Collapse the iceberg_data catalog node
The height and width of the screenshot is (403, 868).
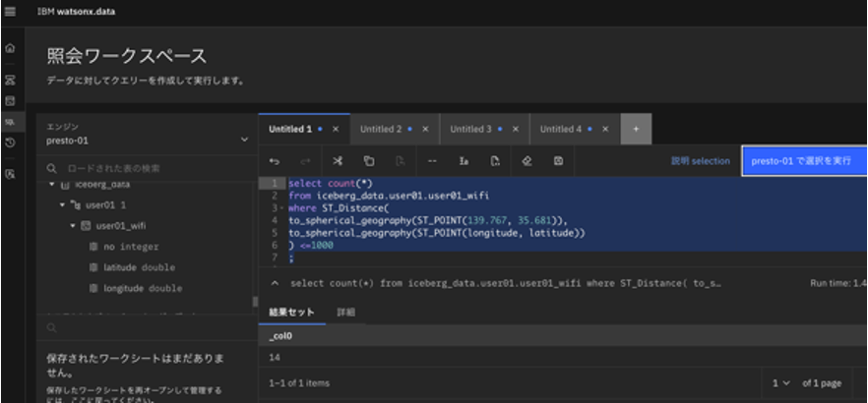[x=52, y=184]
